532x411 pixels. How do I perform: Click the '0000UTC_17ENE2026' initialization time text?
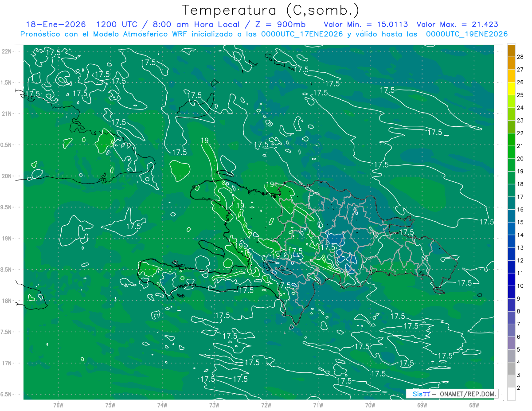302,34
